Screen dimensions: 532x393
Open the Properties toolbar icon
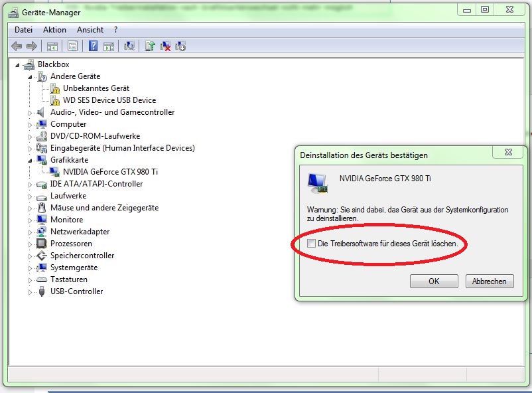(72, 46)
